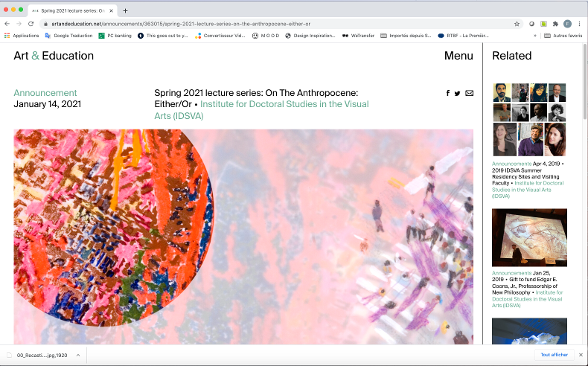This screenshot has height=366, width=588.
Task: Close the downloads bar
Action: click(581, 355)
